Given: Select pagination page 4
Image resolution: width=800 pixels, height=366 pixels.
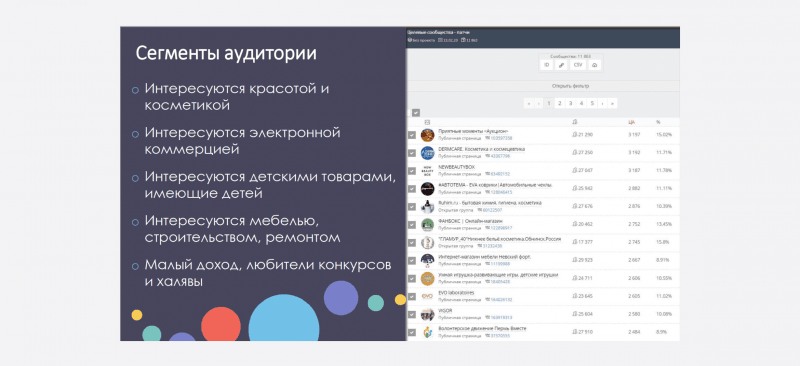Looking at the screenshot, I should coord(581,103).
